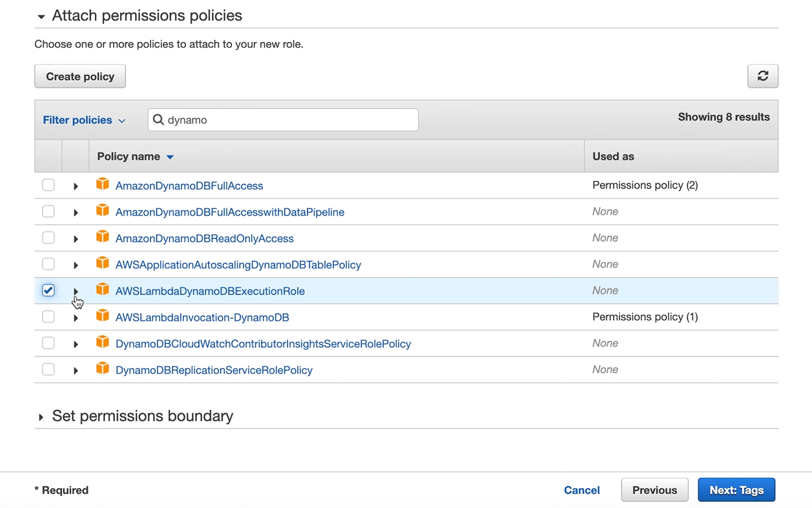Uncheck the AWSLambdaDynamoDBExecutionRole checkbox

[48, 290]
